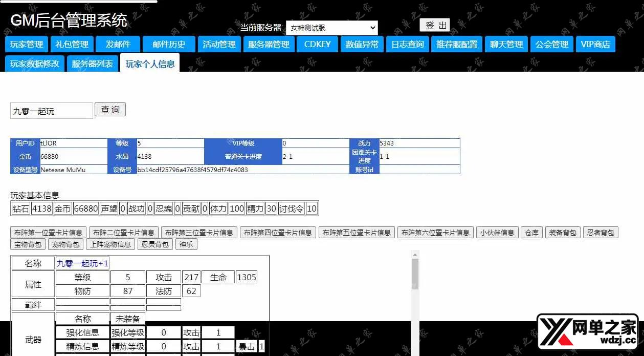This screenshot has height=356, width=644.
Task: Switch to the 玩家管理 tab
Action: coord(27,45)
